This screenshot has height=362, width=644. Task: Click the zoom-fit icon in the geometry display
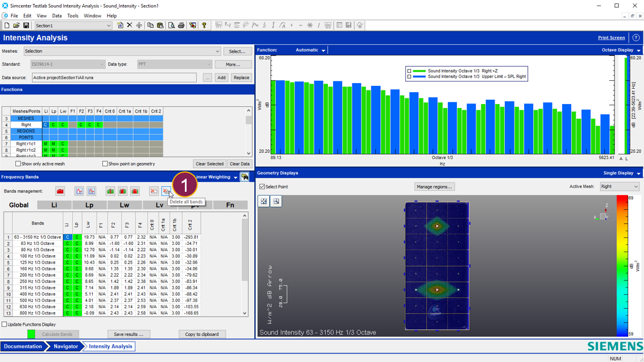click(264, 201)
